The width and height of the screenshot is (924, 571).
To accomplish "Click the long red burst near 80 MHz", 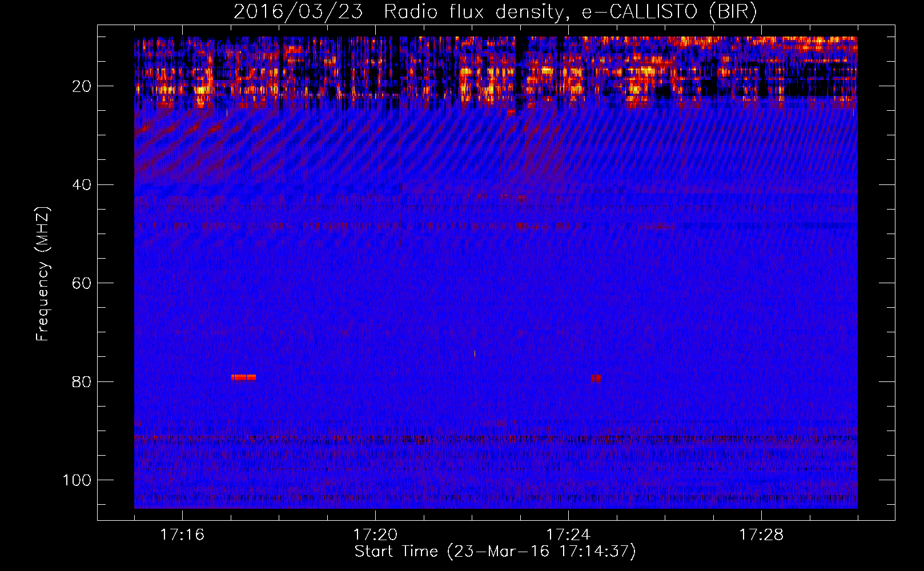I will [x=244, y=377].
